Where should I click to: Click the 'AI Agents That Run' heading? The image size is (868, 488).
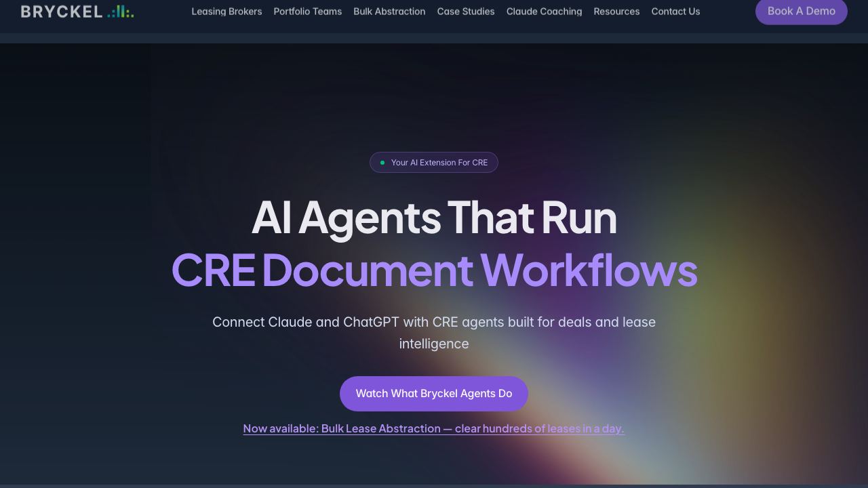[434, 218]
